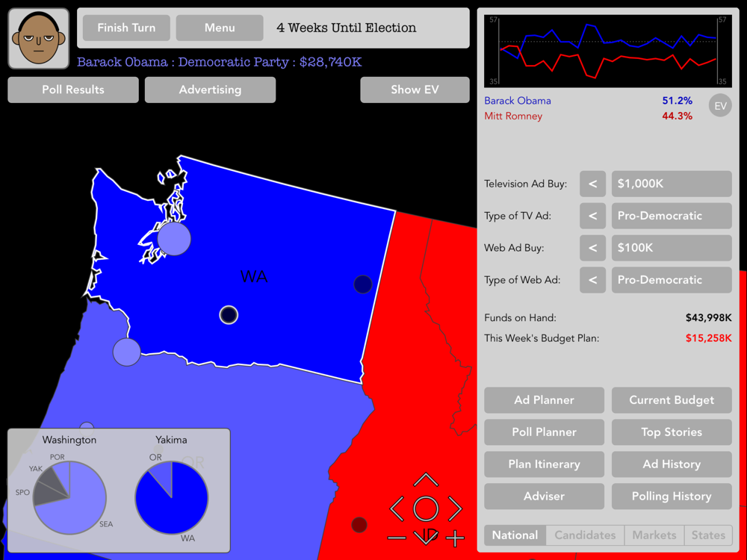The image size is (747, 560).
Task: Click the Show EV button
Action: tap(415, 90)
